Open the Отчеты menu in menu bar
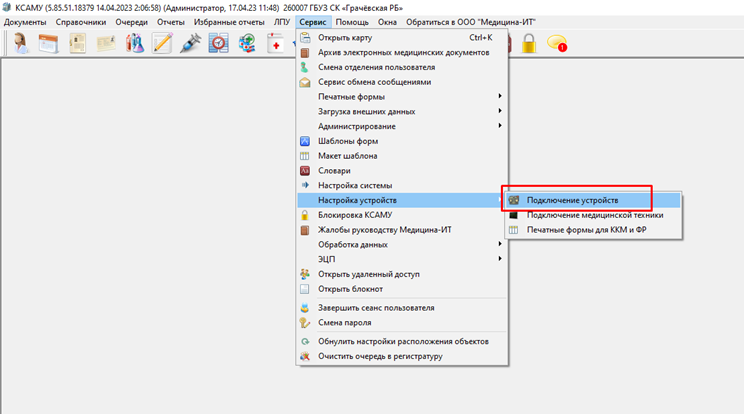Screen dimensions: 744x414 pyautogui.click(x=157, y=21)
